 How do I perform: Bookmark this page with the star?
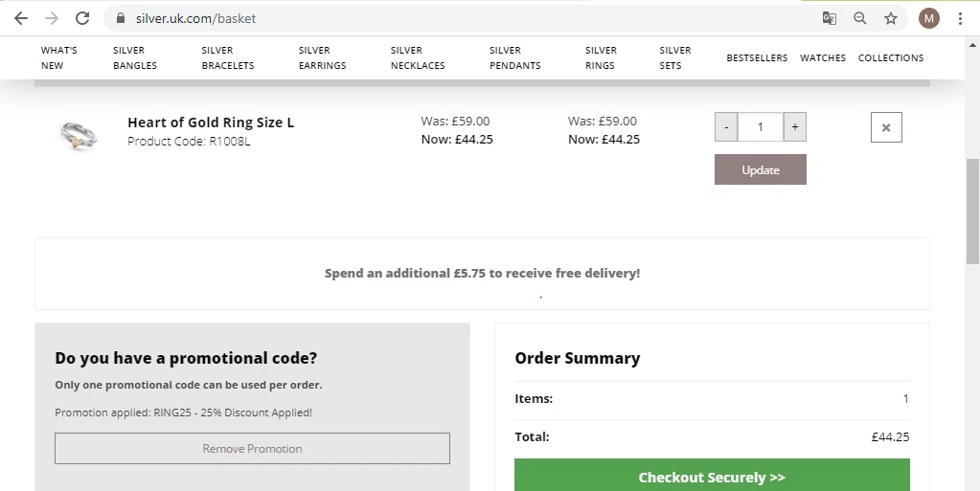coord(891,18)
